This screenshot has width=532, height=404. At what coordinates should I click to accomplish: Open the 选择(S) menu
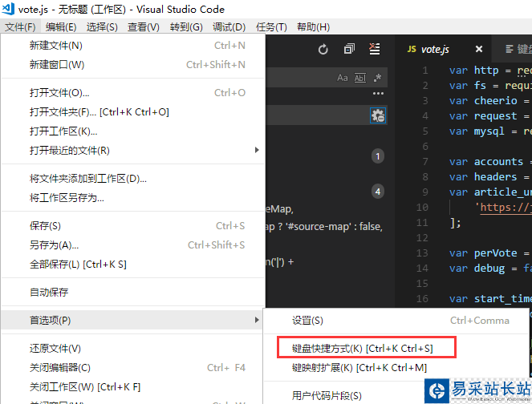click(x=102, y=26)
